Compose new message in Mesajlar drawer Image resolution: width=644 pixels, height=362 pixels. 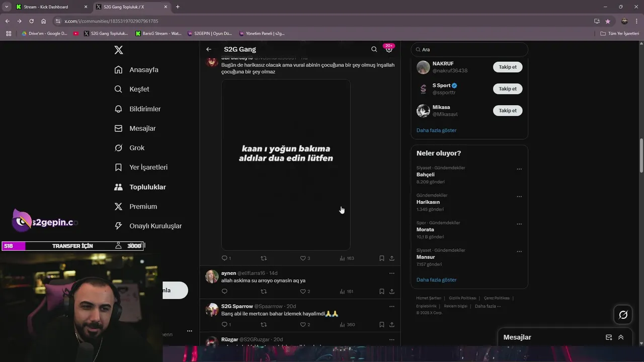pos(609,337)
